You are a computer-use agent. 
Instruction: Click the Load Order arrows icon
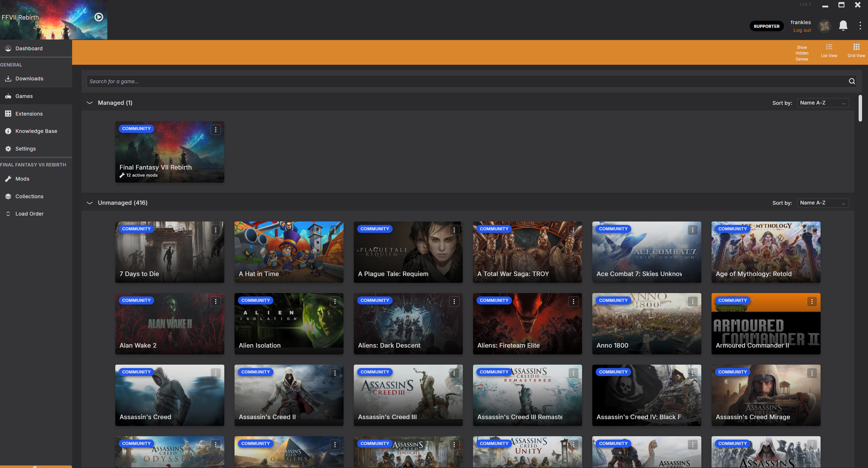pyautogui.click(x=8, y=214)
